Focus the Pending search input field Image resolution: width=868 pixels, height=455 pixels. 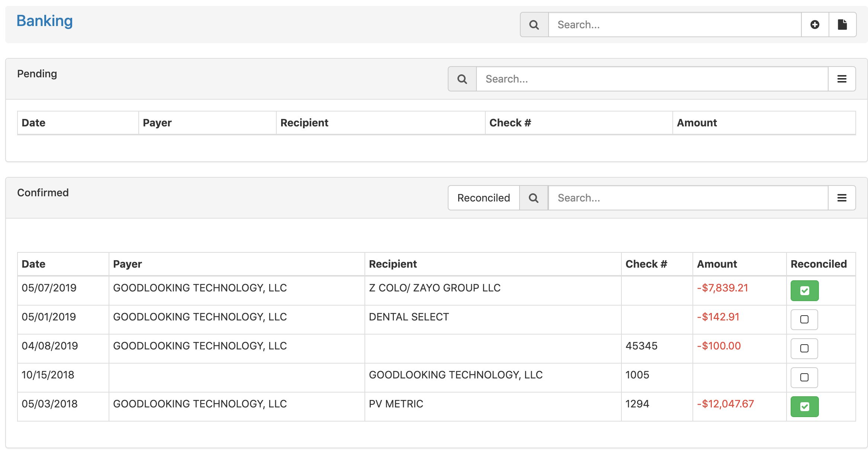click(652, 79)
